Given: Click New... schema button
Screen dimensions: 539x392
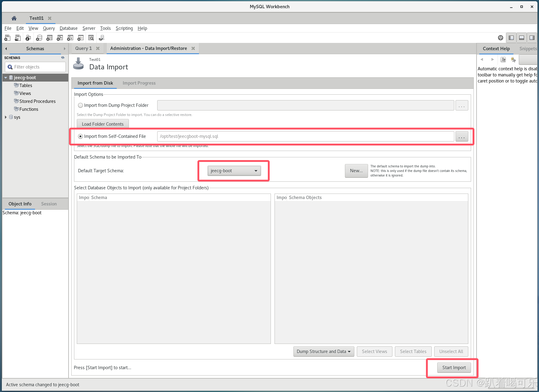Looking at the screenshot, I should [x=356, y=171].
